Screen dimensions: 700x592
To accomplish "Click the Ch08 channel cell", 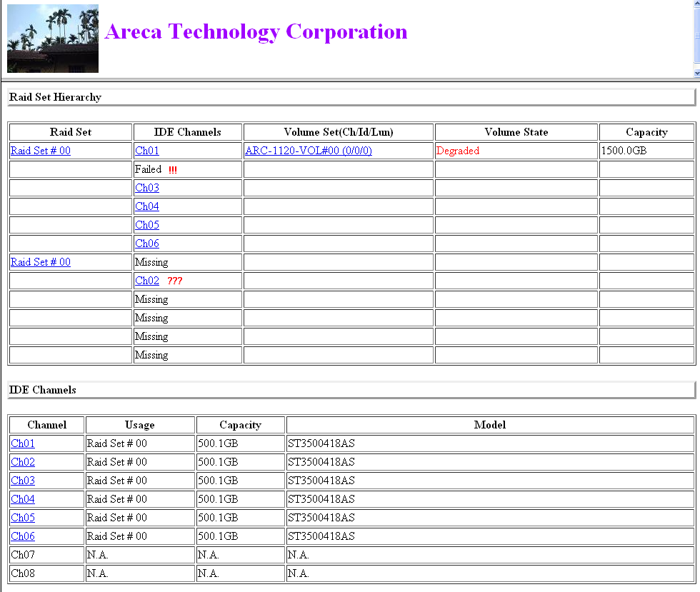I will coord(47,573).
